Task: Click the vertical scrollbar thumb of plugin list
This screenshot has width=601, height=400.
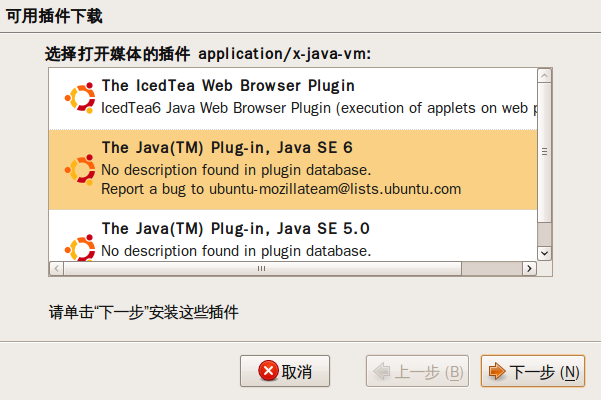Action: pyautogui.click(x=544, y=152)
